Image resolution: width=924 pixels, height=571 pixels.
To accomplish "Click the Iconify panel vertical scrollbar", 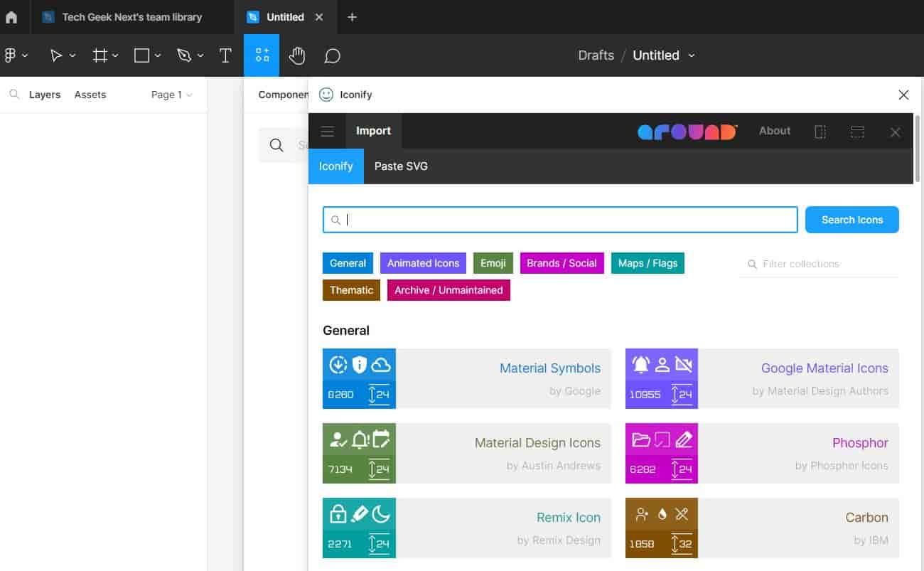I will [918, 148].
